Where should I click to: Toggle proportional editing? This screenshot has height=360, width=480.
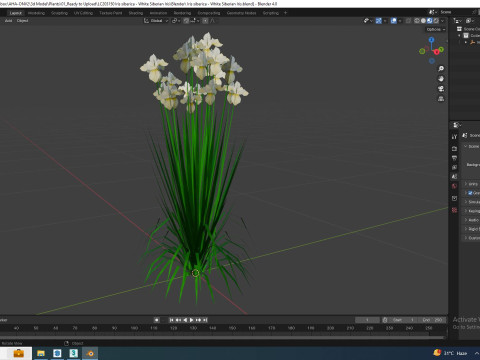(x=205, y=21)
